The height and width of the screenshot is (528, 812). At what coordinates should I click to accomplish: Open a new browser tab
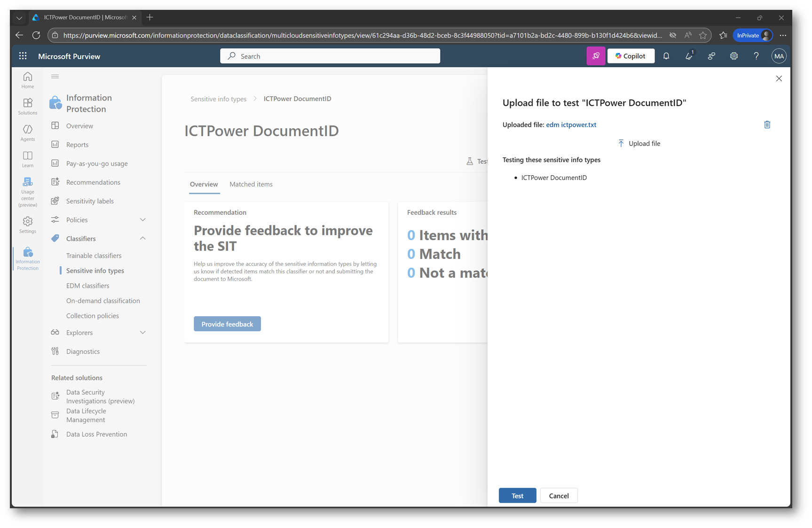(150, 17)
